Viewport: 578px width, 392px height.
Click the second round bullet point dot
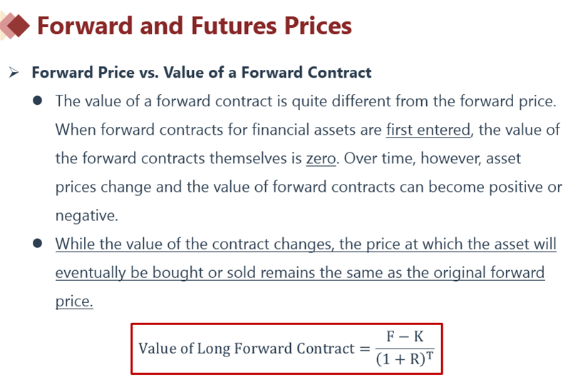[38, 244]
